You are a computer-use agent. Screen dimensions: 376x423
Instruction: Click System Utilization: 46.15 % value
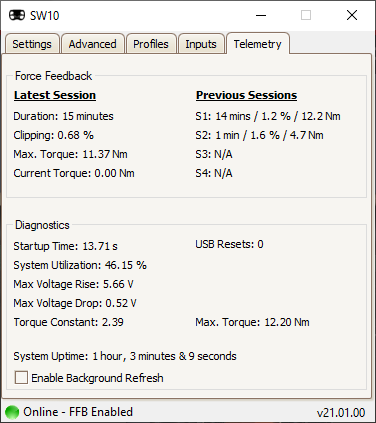click(x=80, y=265)
